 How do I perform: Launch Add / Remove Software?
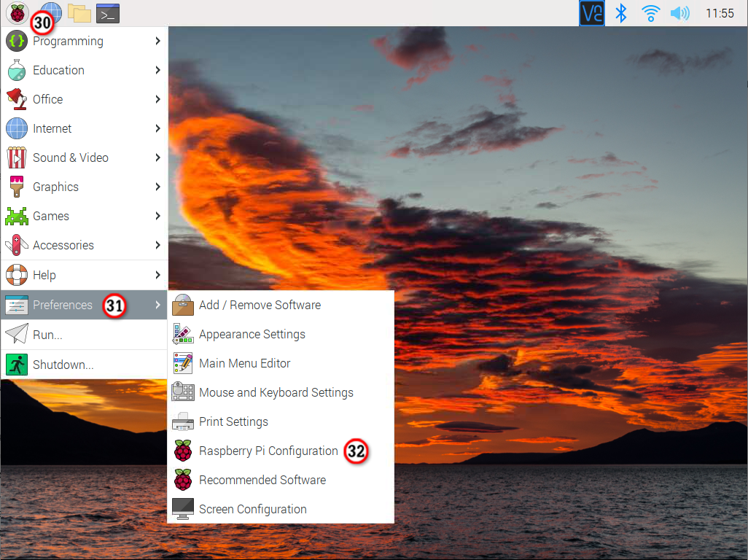pyautogui.click(x=281, y=306)
